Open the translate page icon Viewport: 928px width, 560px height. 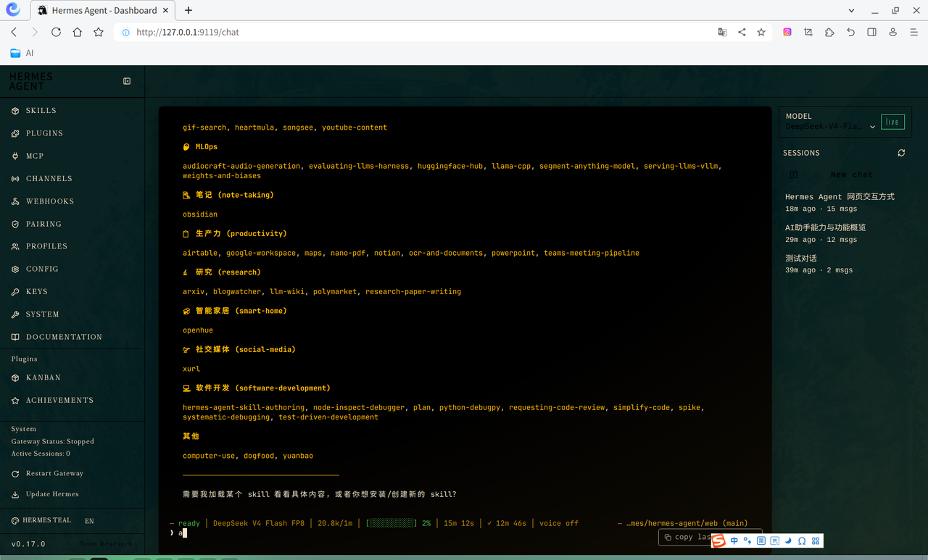pos(722,32)
